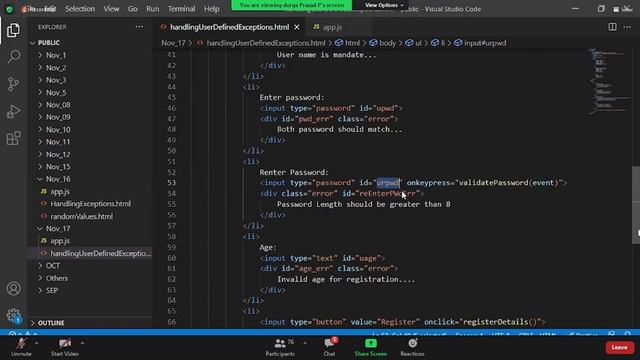Open app.js under Nov_17 folder
The image size is (640, 360).
tap(60, 241)
